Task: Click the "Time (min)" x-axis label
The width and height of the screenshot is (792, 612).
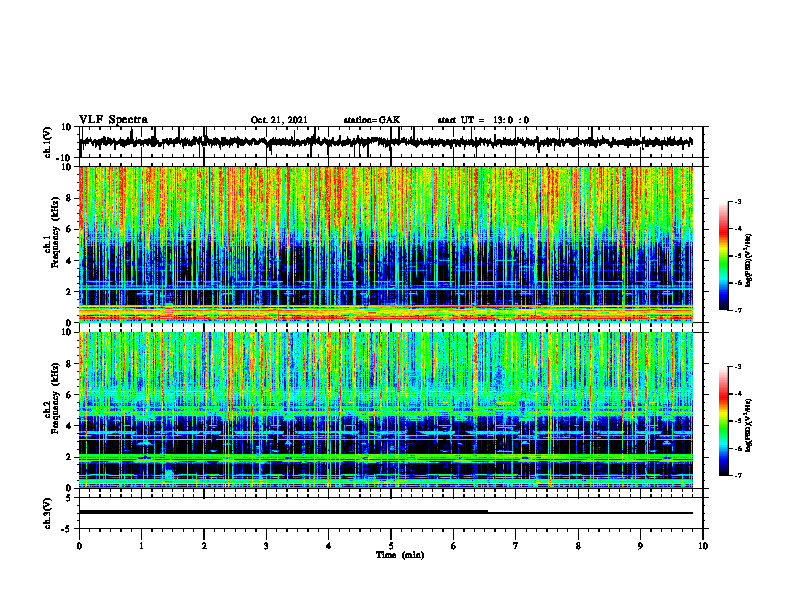Action: coord(400,555)
